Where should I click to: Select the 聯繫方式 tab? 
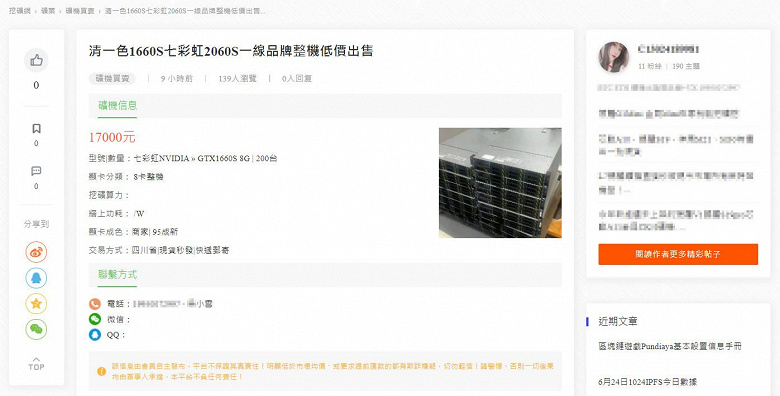(x=117, y=275)
